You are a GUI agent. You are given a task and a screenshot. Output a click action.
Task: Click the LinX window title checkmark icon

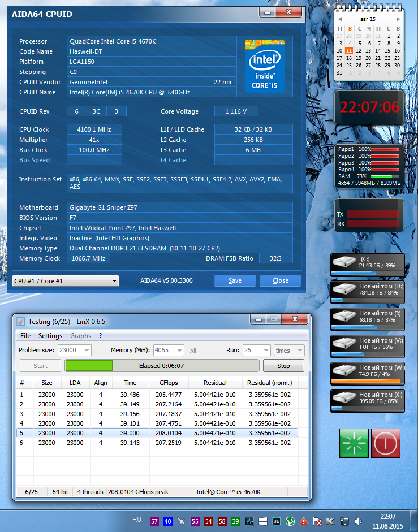click(21, 321)
